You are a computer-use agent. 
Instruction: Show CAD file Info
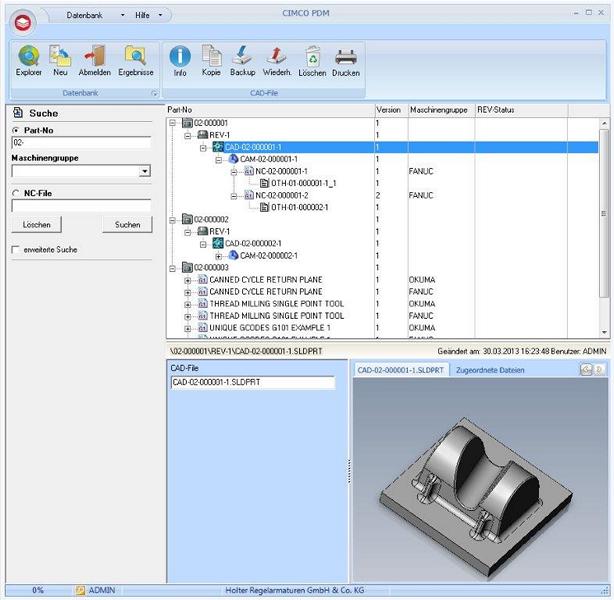(x=180, y=60)
